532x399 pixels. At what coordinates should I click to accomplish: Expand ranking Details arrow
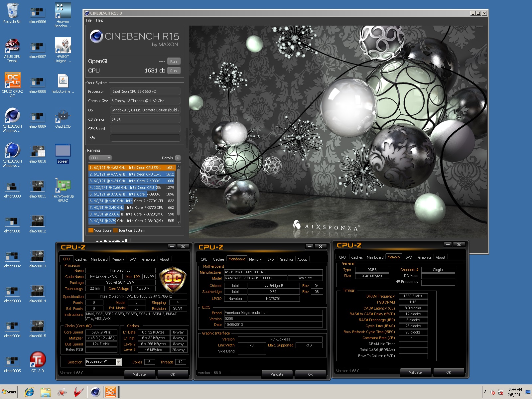[x=178, y=158]
